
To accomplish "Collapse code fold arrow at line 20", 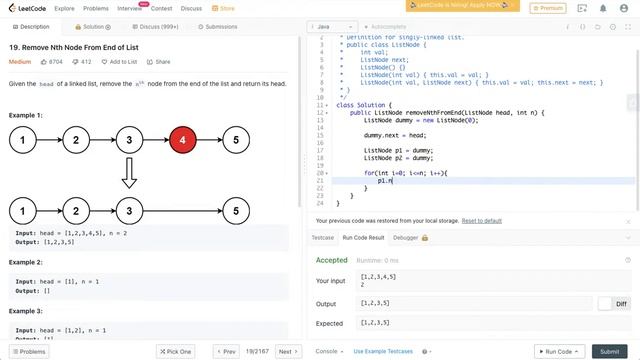I will 327,173.
